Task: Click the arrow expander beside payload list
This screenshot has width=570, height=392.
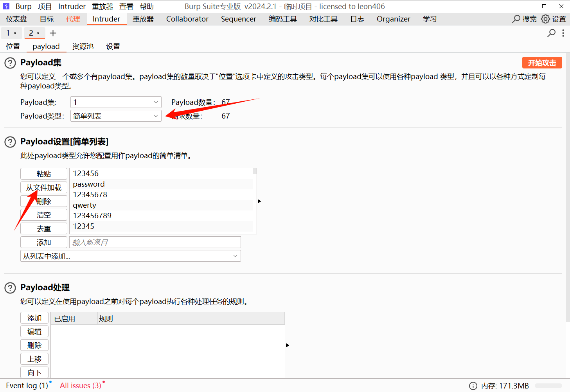Action: [259, 201]
